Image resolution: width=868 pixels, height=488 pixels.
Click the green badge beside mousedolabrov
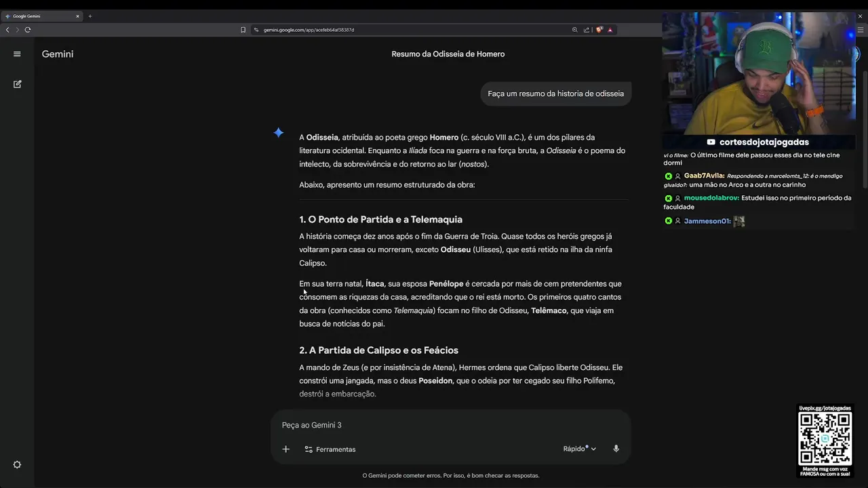click(668, 199)
